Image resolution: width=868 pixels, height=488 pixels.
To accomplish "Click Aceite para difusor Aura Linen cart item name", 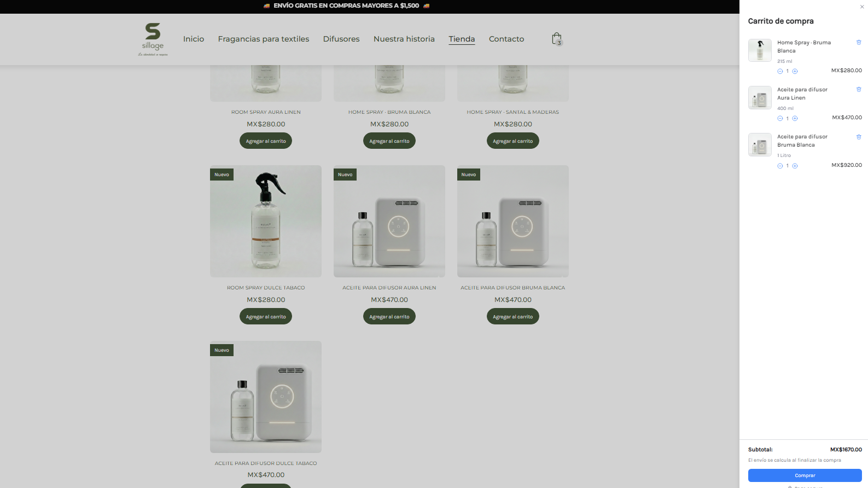I will (x=802, y=94).
